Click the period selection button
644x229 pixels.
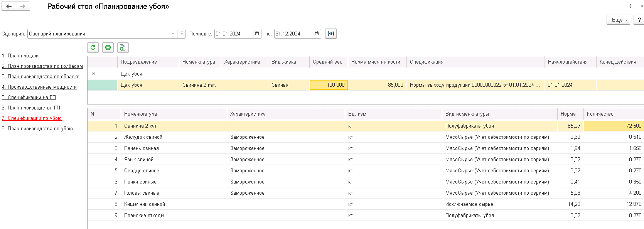(330, 34)
